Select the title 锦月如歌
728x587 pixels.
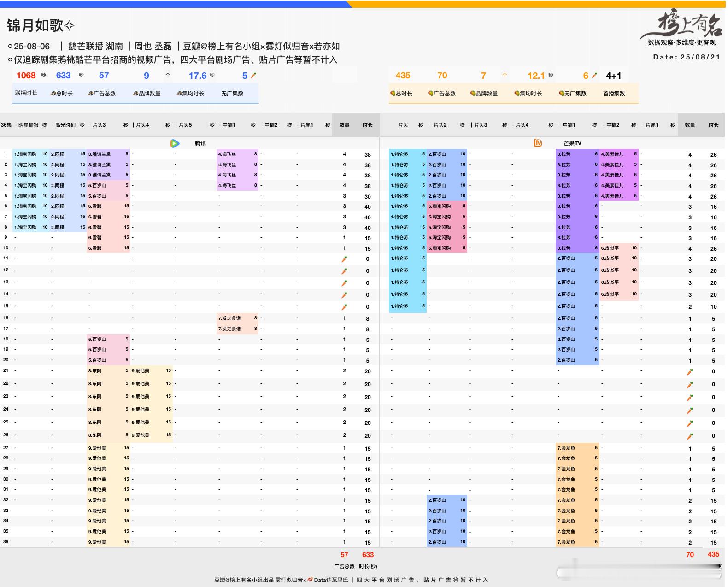[35, 25]
